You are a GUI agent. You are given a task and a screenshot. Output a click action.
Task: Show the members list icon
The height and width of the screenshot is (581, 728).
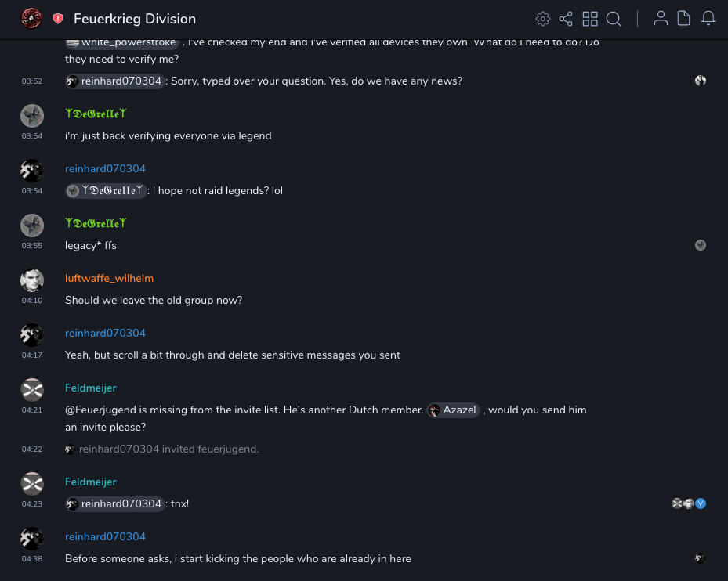(x=661, y=19)
